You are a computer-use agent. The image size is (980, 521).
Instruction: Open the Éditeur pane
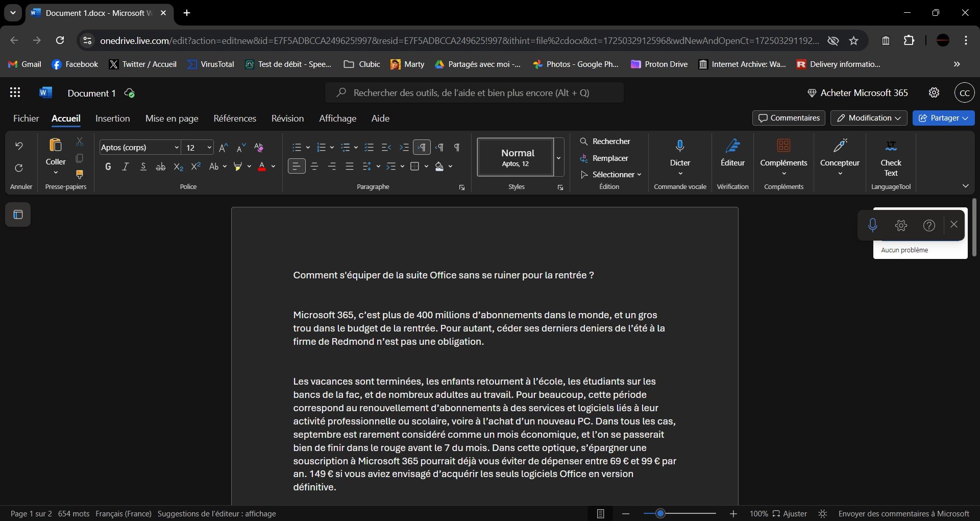tap(732, 153)
